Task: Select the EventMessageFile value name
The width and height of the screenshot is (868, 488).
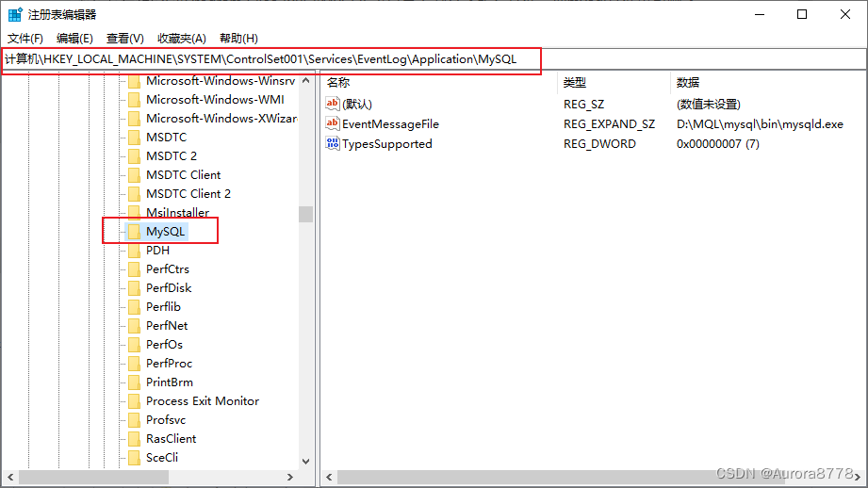Action: (x=390, y=124)
